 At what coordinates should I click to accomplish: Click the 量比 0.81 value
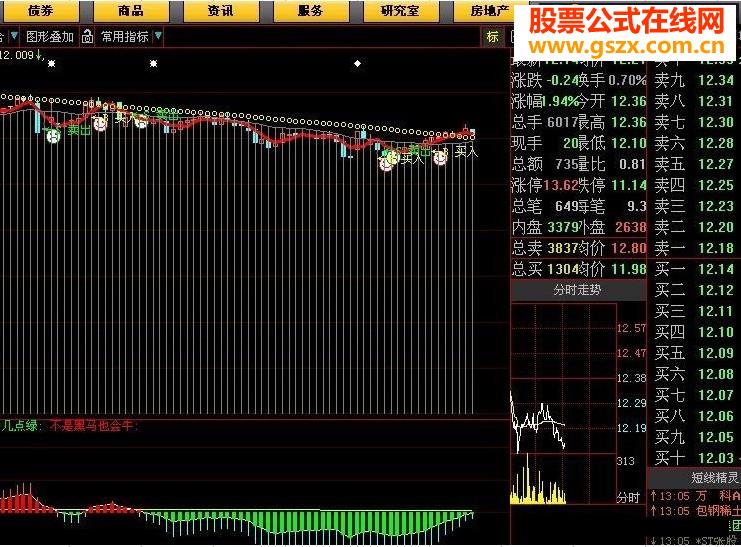coord(632,165)
